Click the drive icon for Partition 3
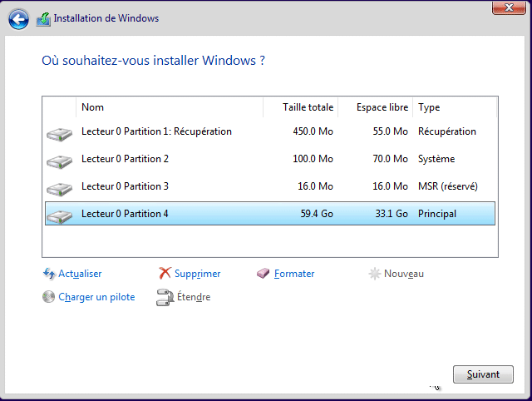 point(59,187)
